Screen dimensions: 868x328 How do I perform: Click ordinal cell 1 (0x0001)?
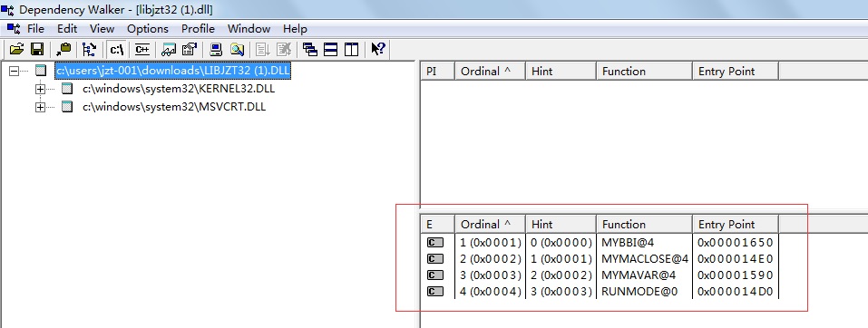(491, 242)
